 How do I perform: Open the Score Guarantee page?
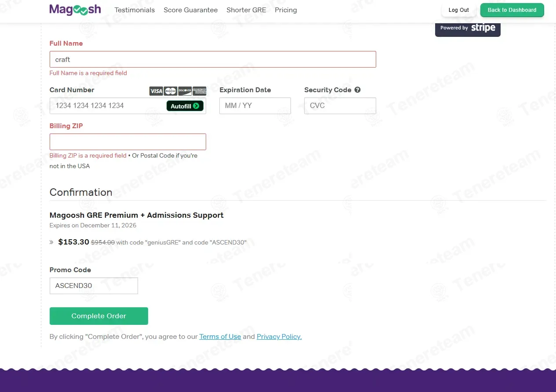191,10
